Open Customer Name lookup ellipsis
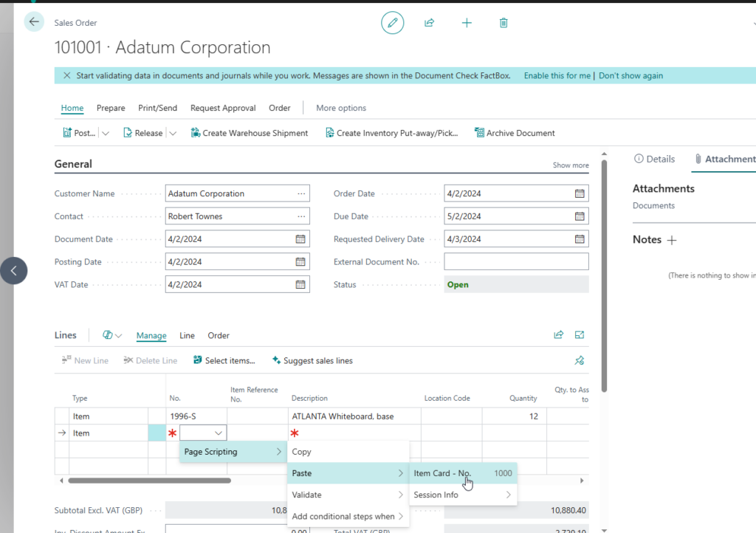Screen dimensions: 756x533 tap(301, 193)
